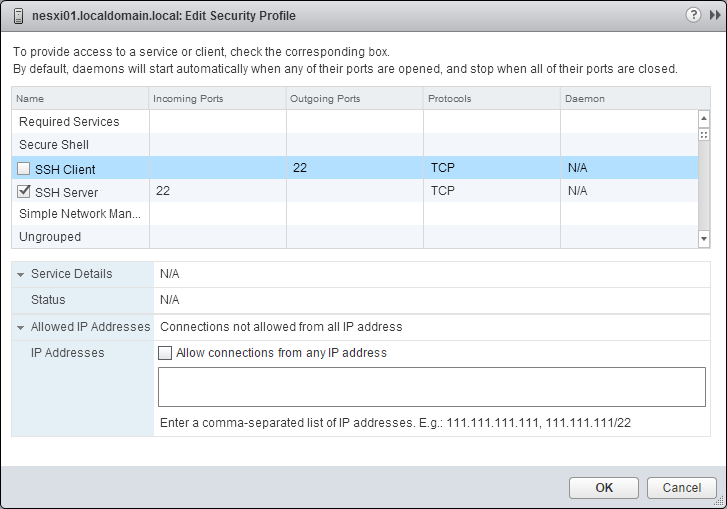Enable the SSH Client checkbox

coord(24,169)
